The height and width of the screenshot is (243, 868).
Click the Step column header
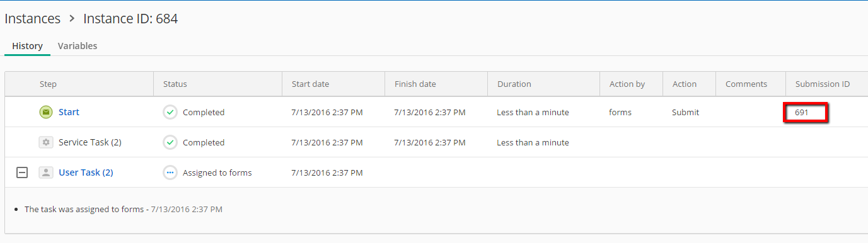(48, 84)
